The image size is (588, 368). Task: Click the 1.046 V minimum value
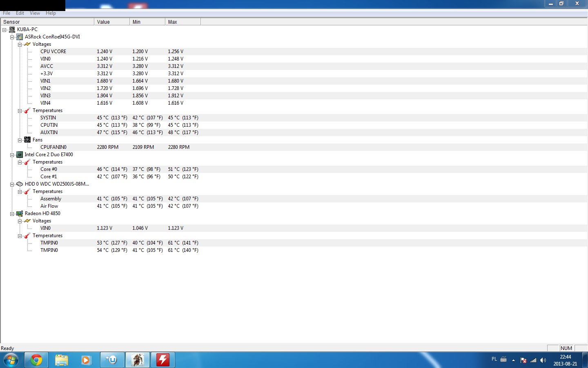140,228
